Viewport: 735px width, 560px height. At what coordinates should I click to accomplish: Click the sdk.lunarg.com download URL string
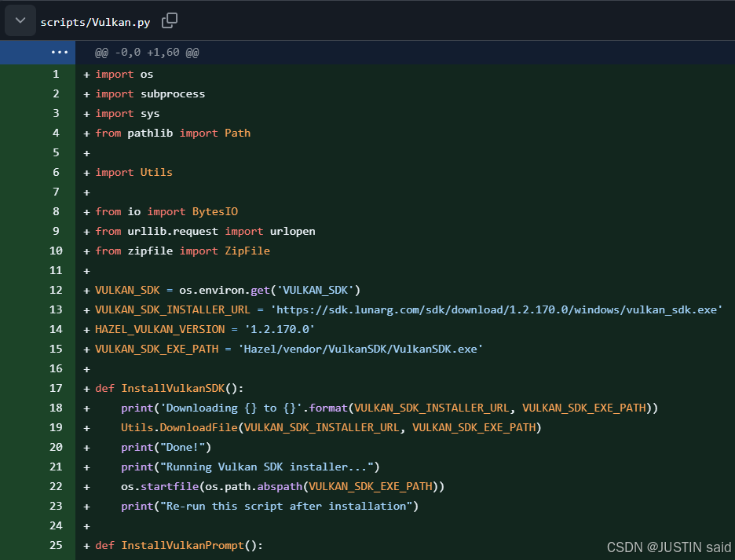tap(496, 309)
